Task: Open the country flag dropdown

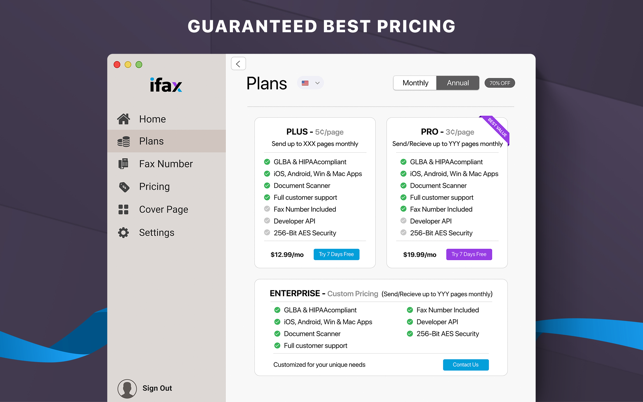Action: (x=311, y=83)
